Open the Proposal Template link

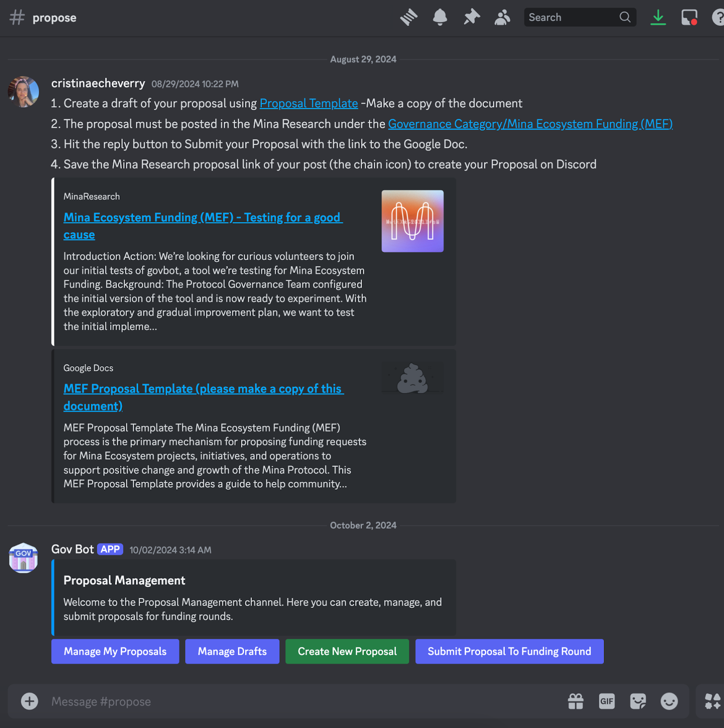tap(309, 103)
